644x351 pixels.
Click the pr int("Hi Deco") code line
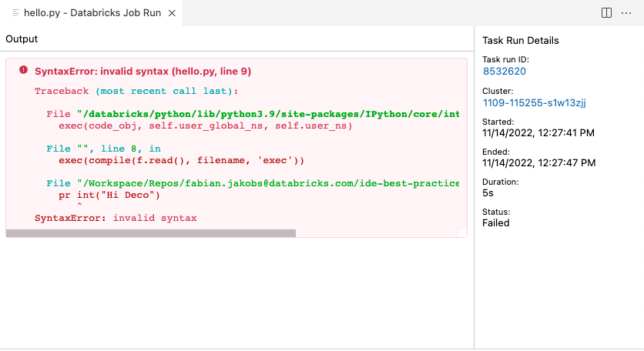tap(109, 195)
